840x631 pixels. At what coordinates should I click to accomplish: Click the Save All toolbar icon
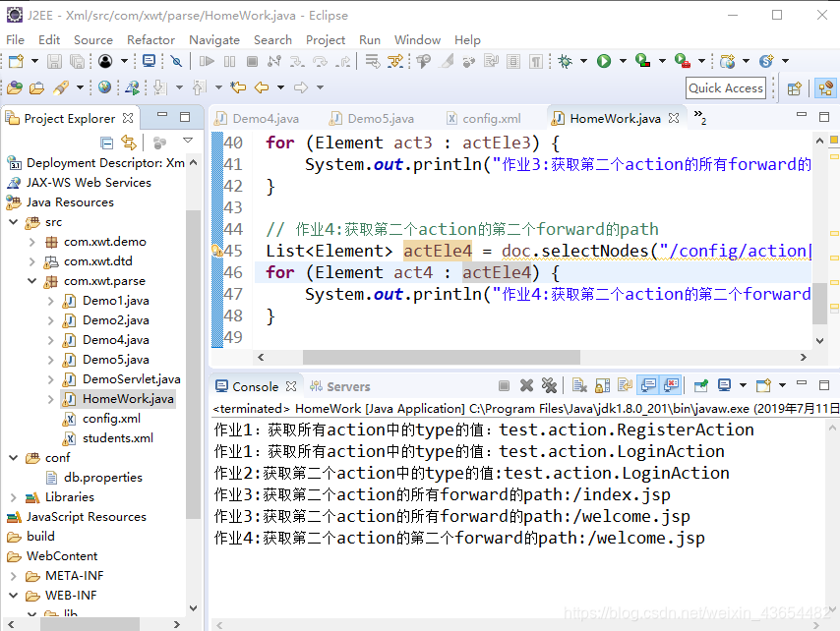pos(77,62)
